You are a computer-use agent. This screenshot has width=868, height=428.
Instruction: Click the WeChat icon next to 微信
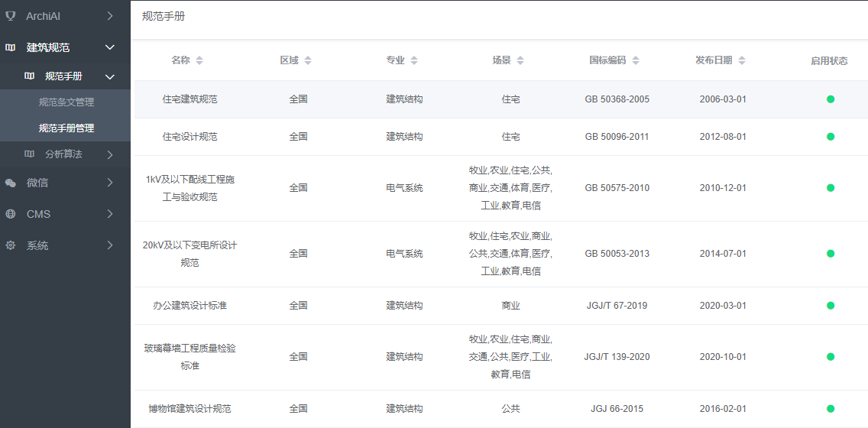[x=11, y=183]
